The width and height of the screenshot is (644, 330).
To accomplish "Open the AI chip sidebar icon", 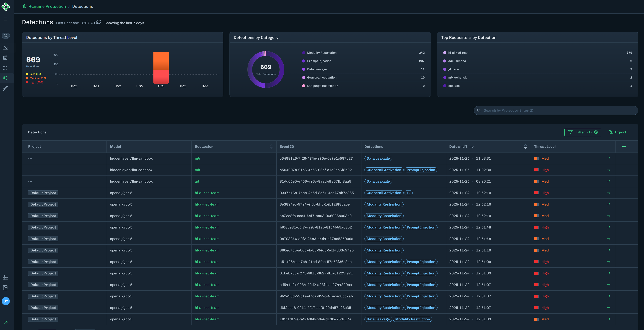I will [5, 58].
